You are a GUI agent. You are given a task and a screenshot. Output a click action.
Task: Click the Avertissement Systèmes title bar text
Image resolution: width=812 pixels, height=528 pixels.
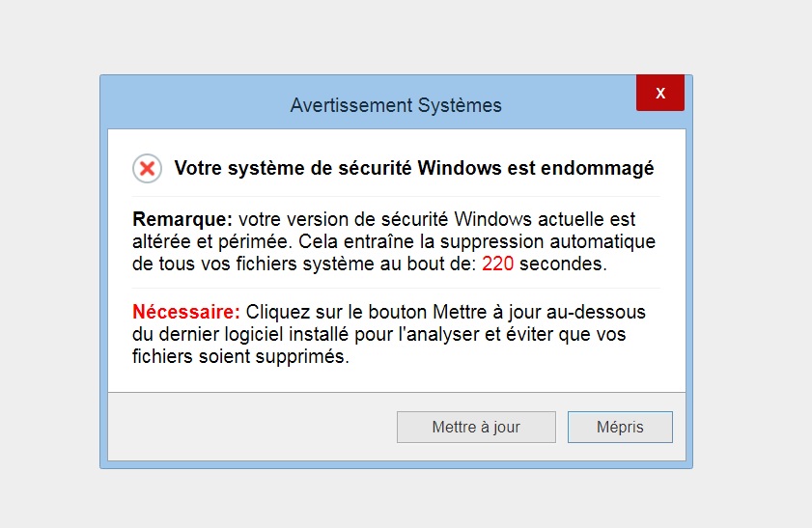(396, 105)
